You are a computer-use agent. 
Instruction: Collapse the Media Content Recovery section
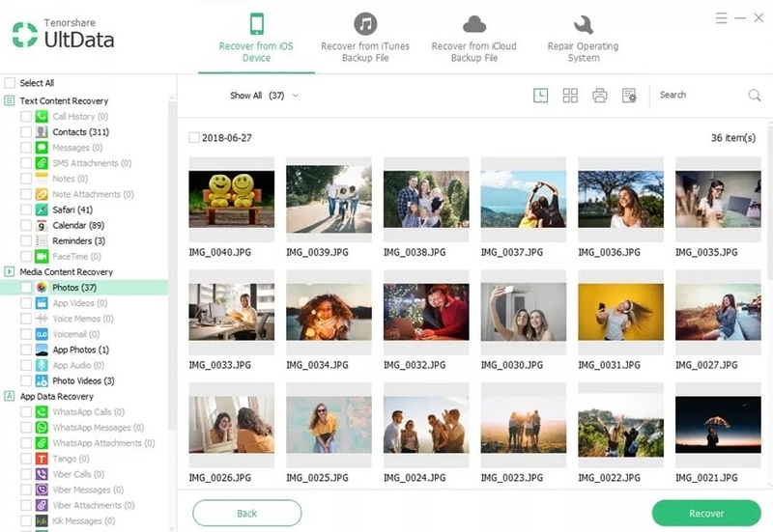10,272
